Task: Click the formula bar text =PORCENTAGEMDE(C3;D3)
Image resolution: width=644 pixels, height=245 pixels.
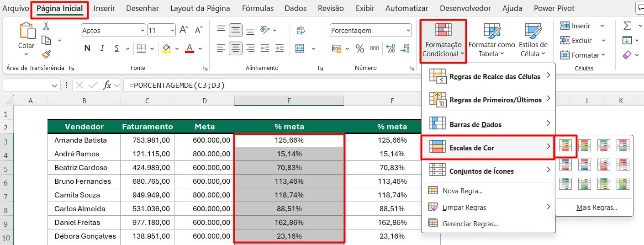Action: [x=177, y=85]
